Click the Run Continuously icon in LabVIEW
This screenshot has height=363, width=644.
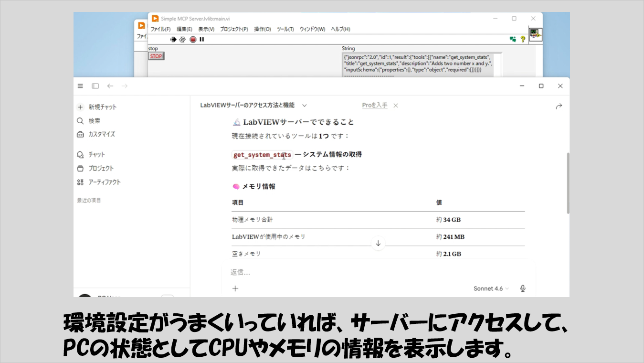click(x=182, y=40)
